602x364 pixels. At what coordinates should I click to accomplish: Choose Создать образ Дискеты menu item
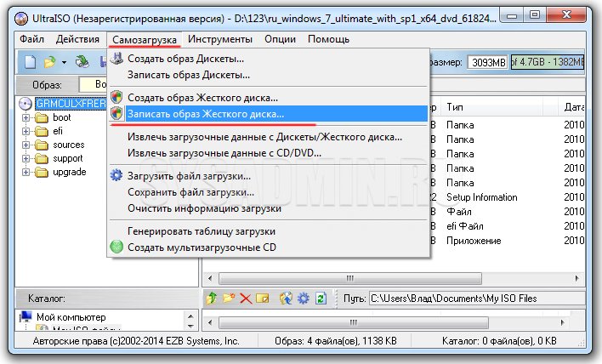pyautogui.click(x=185, y=59)
